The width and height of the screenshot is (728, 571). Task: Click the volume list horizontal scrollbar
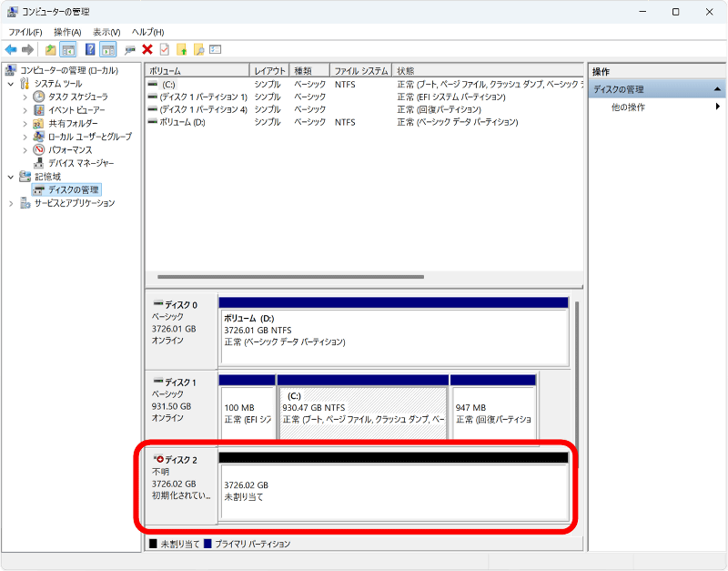(290, 277)
